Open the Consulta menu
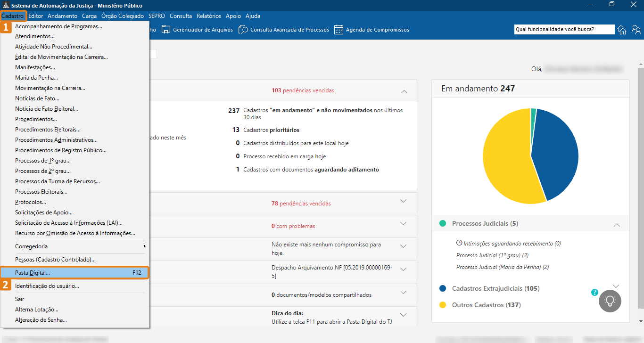This screenshot has width=644, height=343. coord(181,16)
